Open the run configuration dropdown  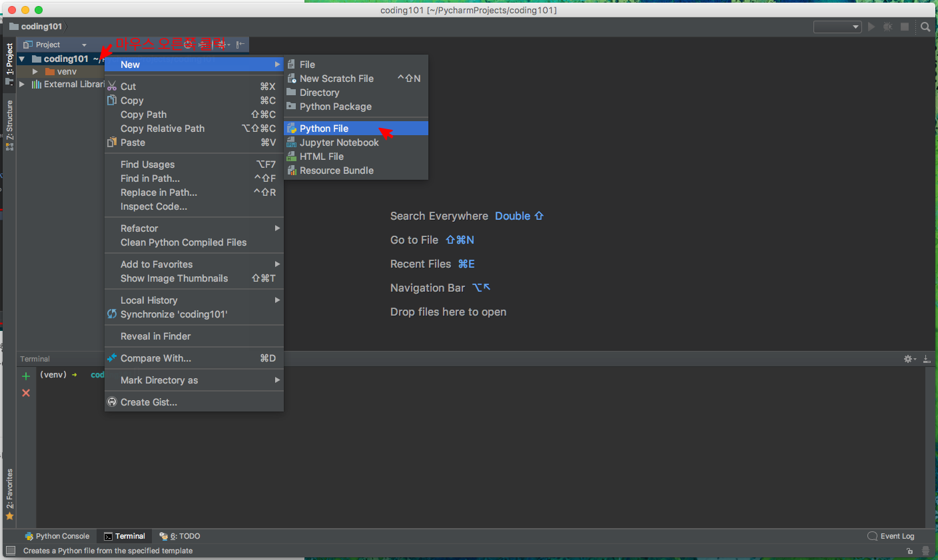click(x=837, y=27)
